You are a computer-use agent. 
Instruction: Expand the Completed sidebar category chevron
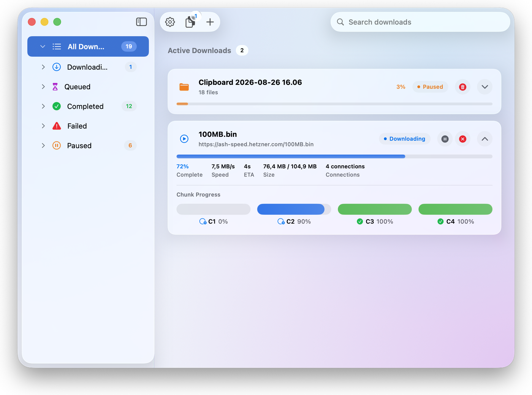(43, 106)
